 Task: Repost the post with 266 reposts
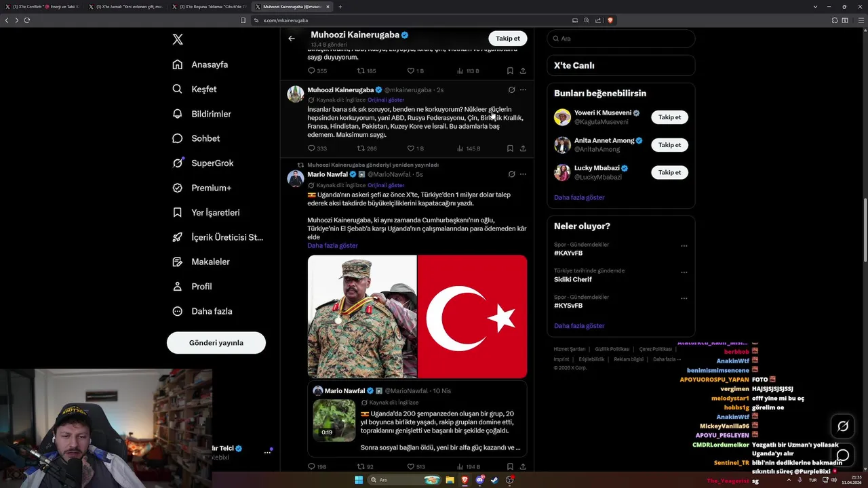pos(367,148)
